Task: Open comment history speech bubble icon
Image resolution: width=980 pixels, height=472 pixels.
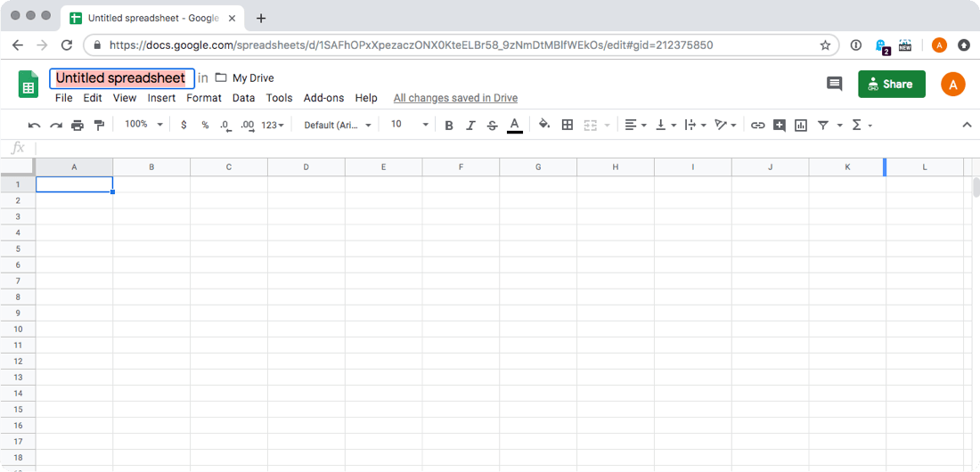Action: [835, 84]
